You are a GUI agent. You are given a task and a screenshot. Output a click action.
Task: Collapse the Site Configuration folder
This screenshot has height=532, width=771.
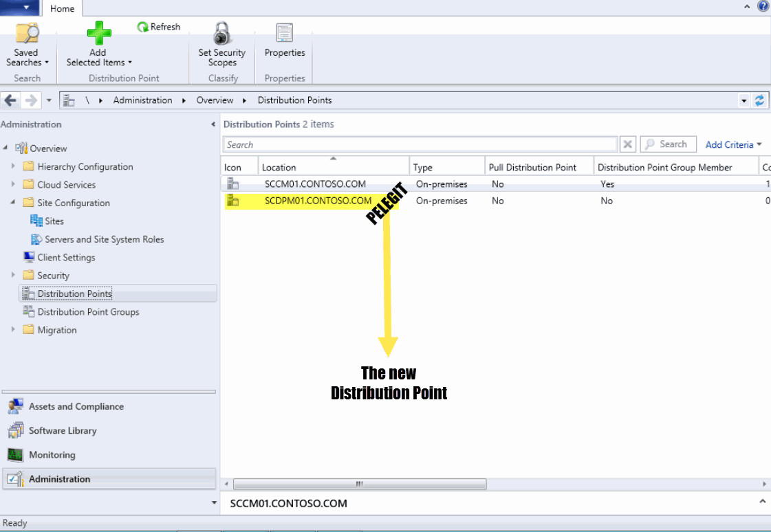click(13, 202)
